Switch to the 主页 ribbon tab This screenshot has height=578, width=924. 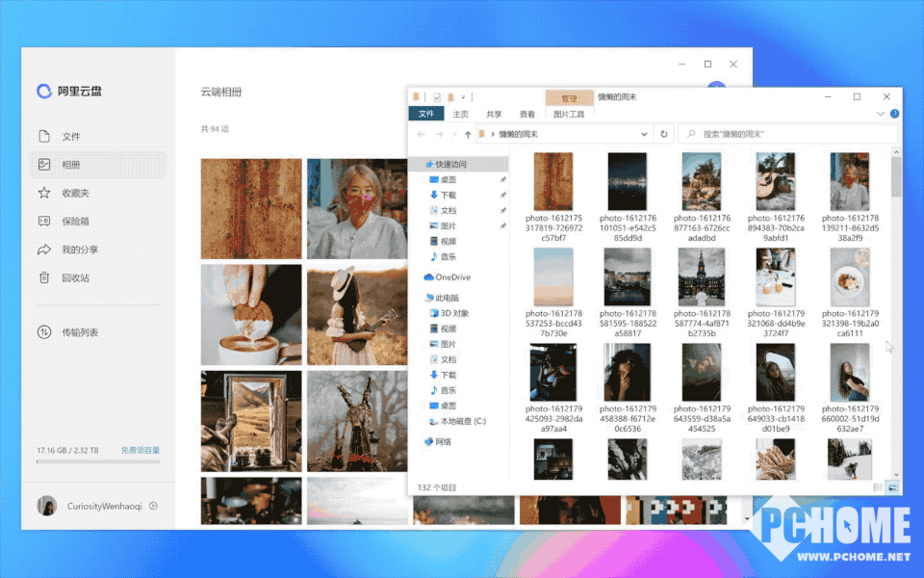(461, 115)
